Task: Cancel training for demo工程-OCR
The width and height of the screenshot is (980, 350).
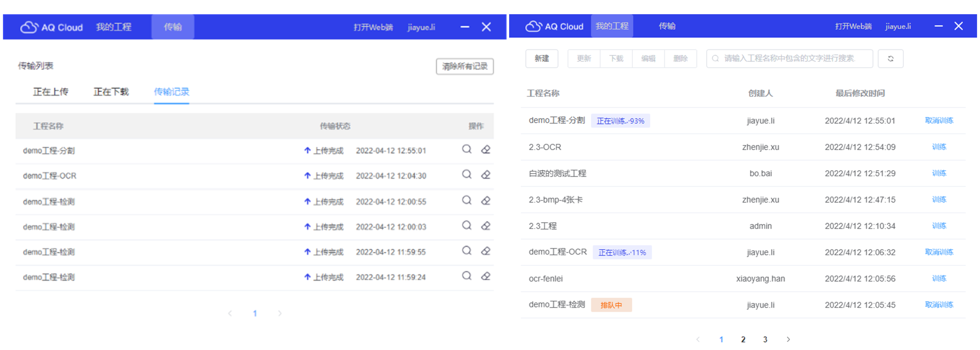Action: click(x=939, y=252)
